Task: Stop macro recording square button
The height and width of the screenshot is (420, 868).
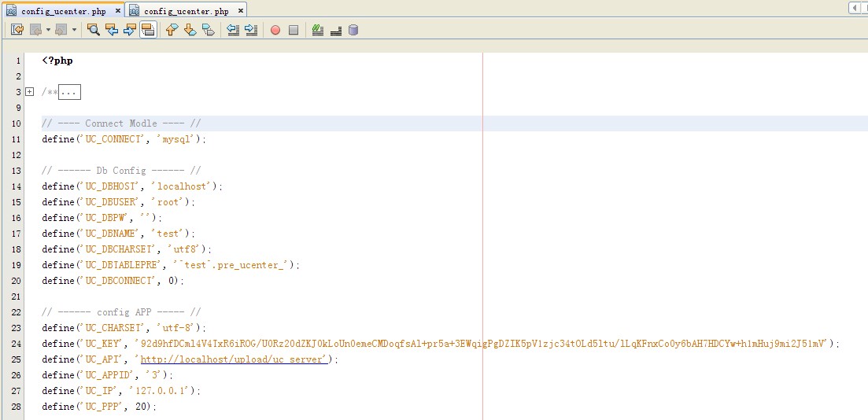Action: click(x=294, y=30)
